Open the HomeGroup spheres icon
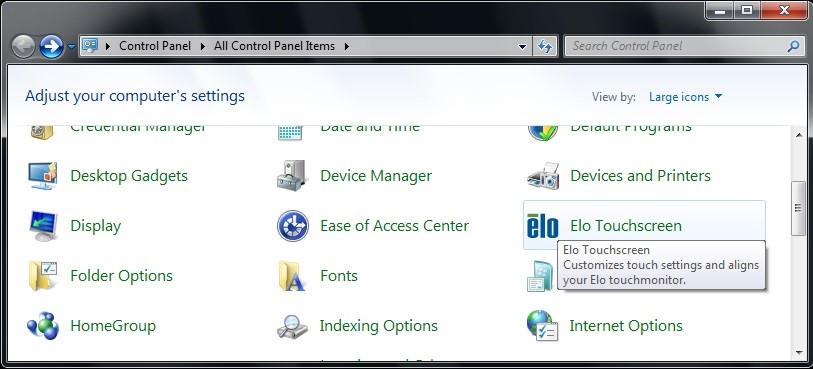The image size is (813, 369). point(43,325)
